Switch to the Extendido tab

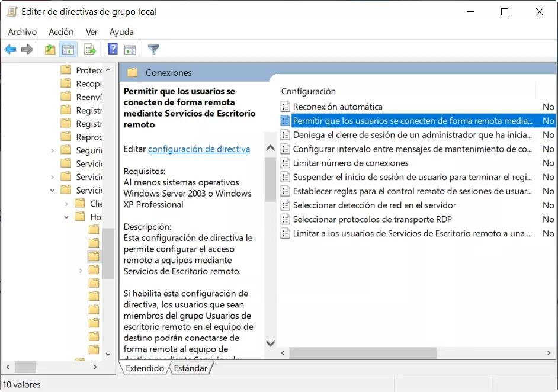pyautogui.click(x=145, y=368)
